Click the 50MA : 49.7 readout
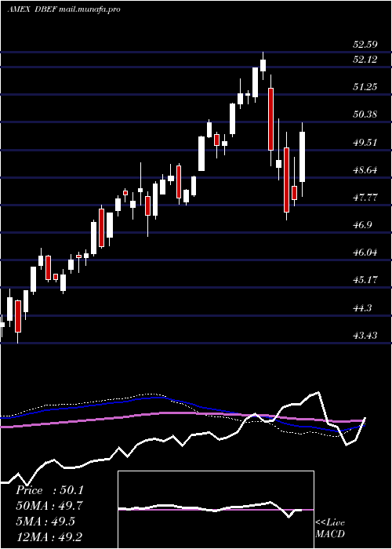Screen dimensions: 392x549 [x=49, y=506]
